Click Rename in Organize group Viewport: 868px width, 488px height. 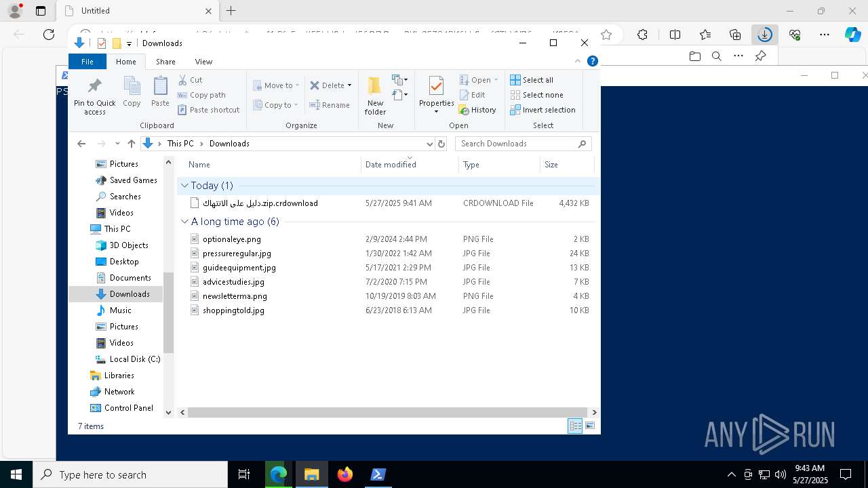click(x=330, y=105)
